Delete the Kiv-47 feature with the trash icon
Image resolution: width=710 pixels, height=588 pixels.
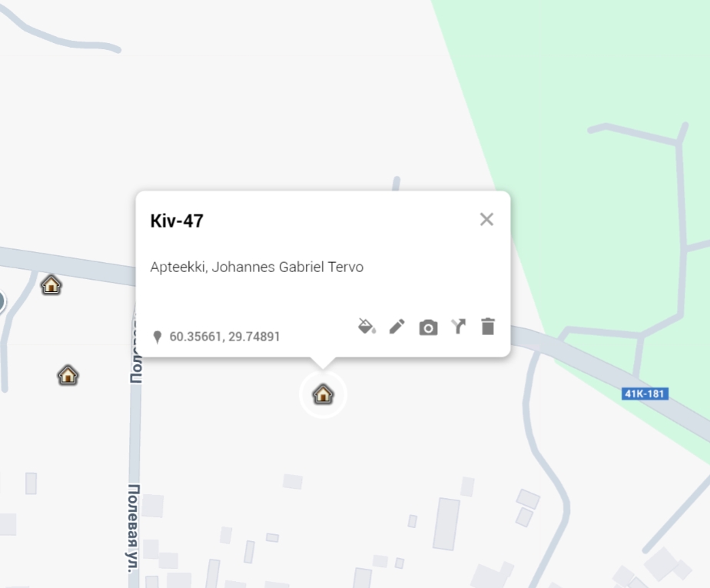point(488,327)
